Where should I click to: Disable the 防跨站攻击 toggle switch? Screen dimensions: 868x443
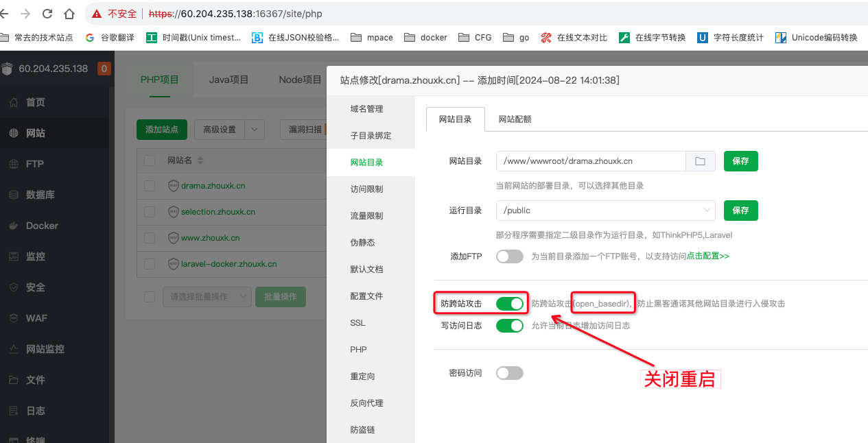509,303
